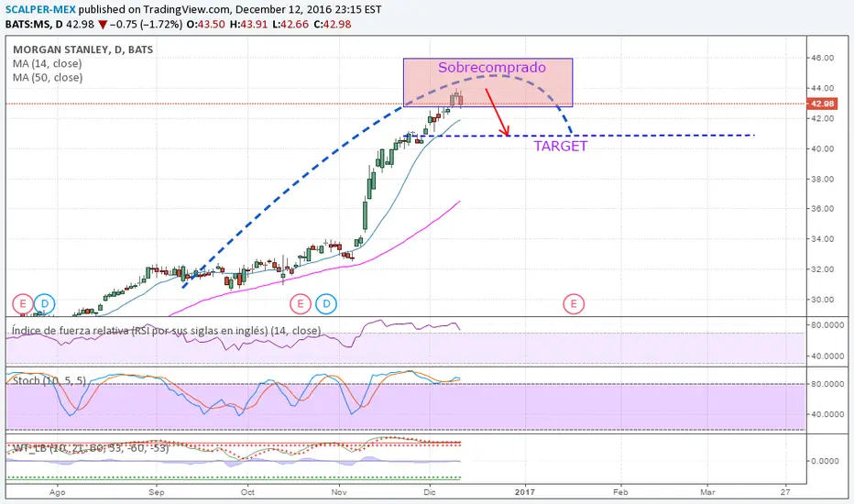
Task: Select the Sobrecomprado annotation label
Action: pos(492,68)
